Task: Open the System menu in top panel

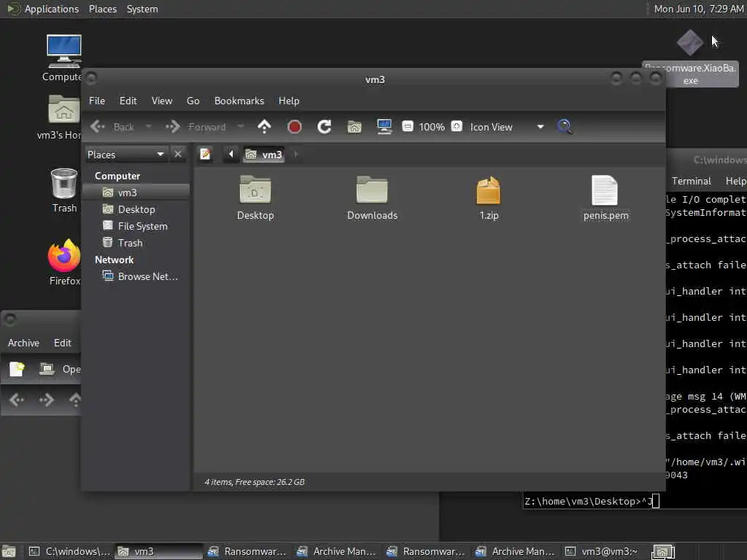Action: tap(142, 9)
